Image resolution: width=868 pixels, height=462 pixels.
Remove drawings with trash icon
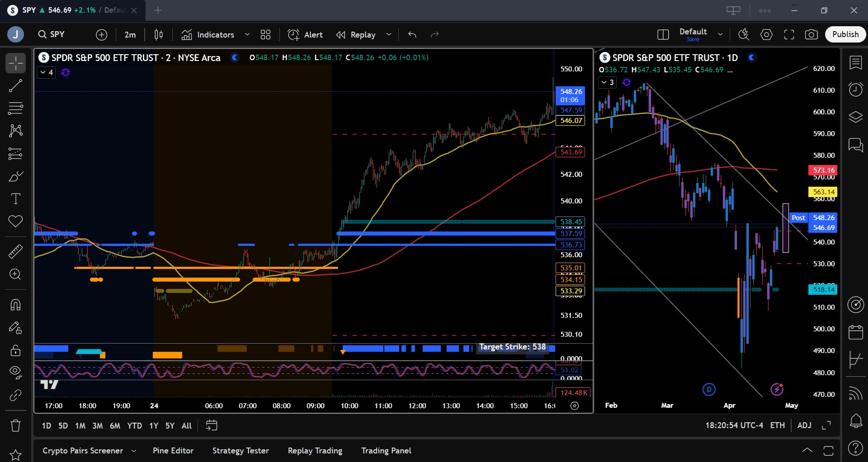click(15, 425)
